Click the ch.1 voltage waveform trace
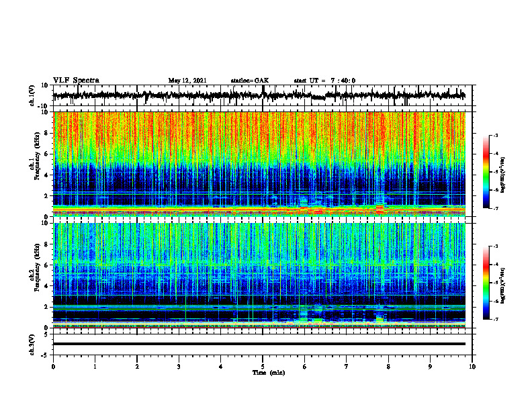This screenshot has height=411, width=532. (x=259, y=95)
